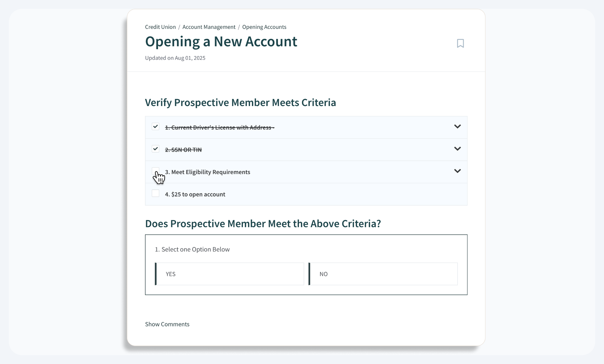Expand the Driver's License item chevron
Image resolution: width=604 pixels, height=364 pixels.
tap(457, 127)
